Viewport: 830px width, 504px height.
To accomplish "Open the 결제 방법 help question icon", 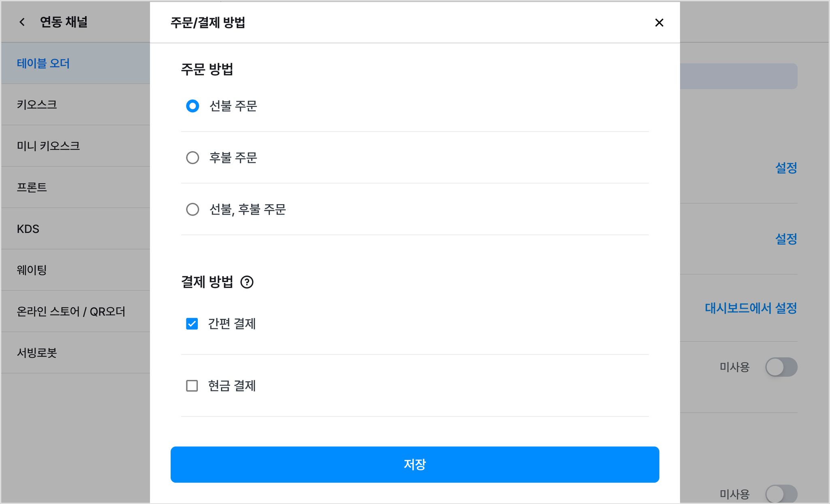I will coord(247,282).
